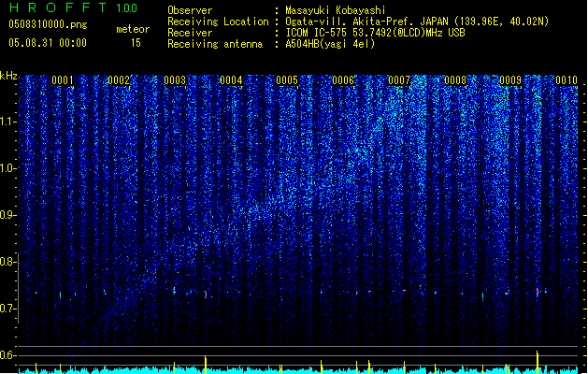
Task: Click the timestamp 05.08.31 00:00
Action: pos(48,43)
